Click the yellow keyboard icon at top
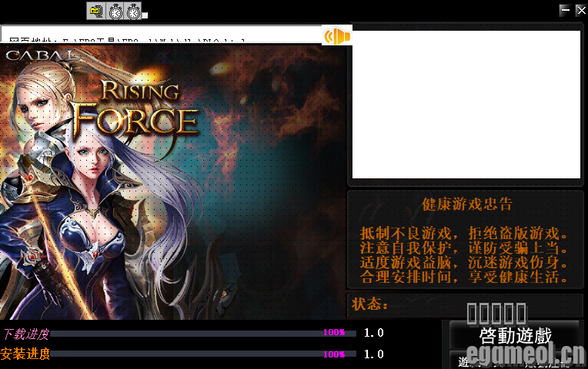588x369 pixels. (x=96, y=11)
